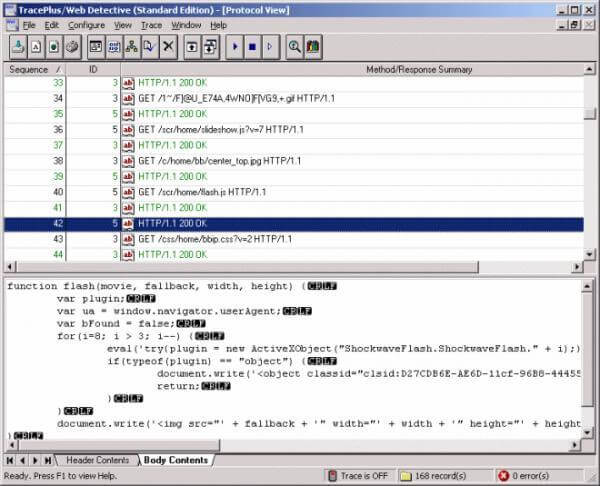Open the help books icon in toolbar

312,47
